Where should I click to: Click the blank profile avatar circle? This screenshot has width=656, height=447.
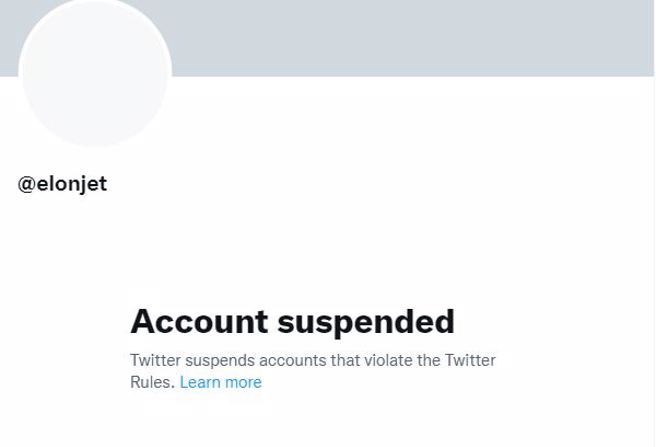coord(95,73)
